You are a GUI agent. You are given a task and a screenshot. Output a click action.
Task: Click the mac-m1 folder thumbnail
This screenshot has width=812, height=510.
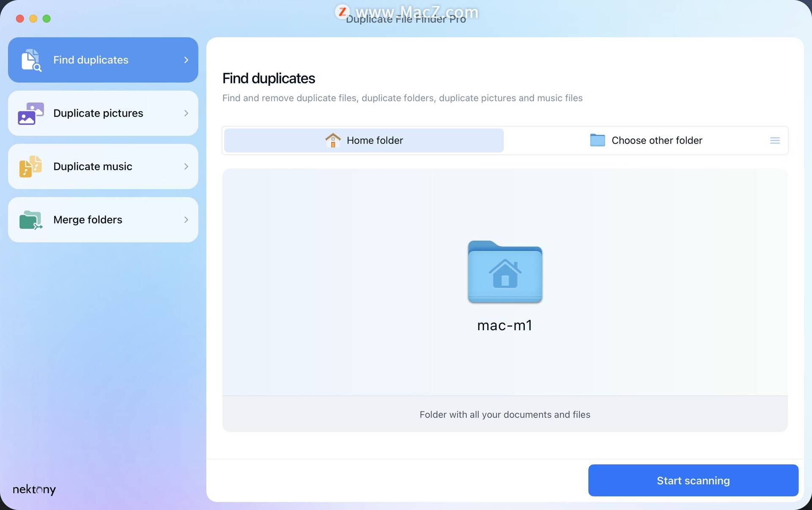[x=505, y=271]
